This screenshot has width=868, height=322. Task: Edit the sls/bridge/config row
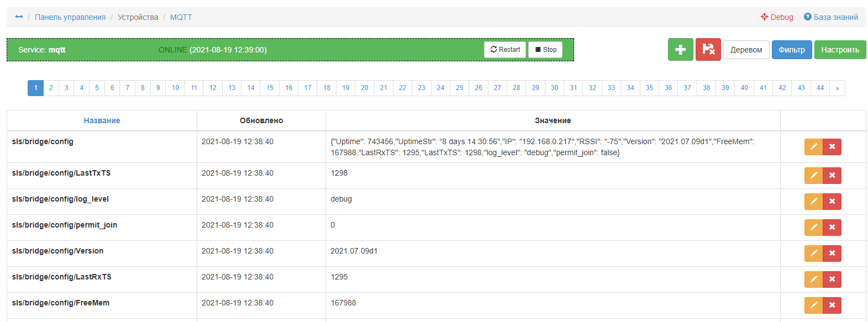coord(813,147)
